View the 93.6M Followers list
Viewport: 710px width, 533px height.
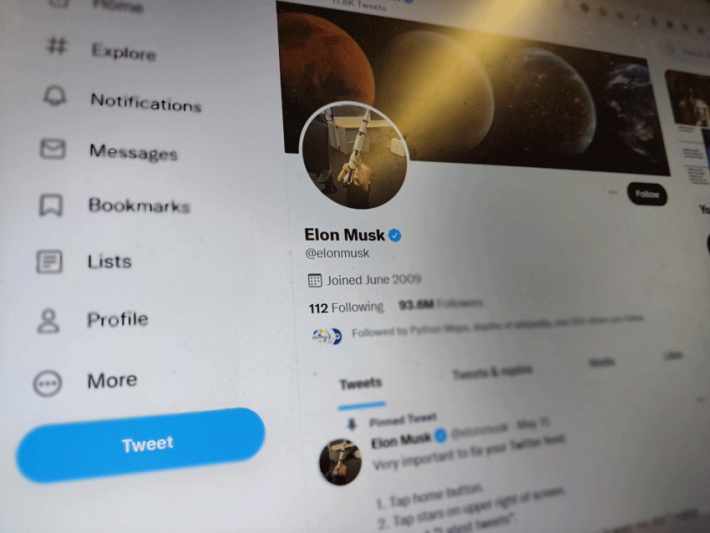click(x=441, y=303)
